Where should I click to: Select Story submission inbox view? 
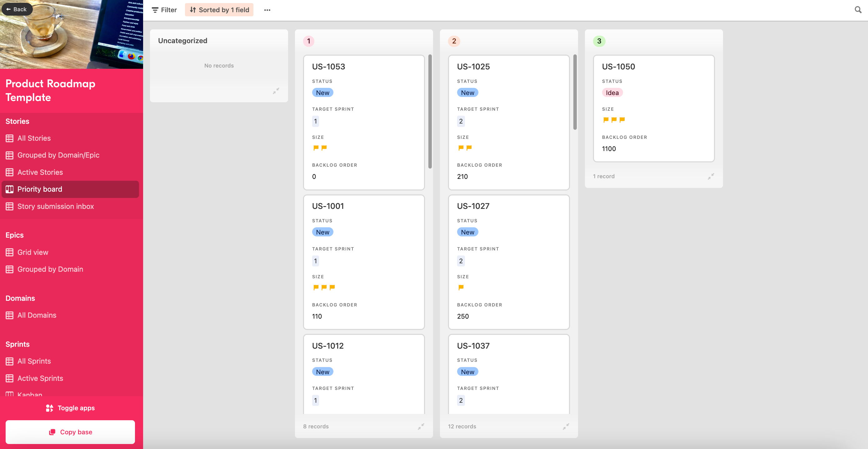coord(55,206)
